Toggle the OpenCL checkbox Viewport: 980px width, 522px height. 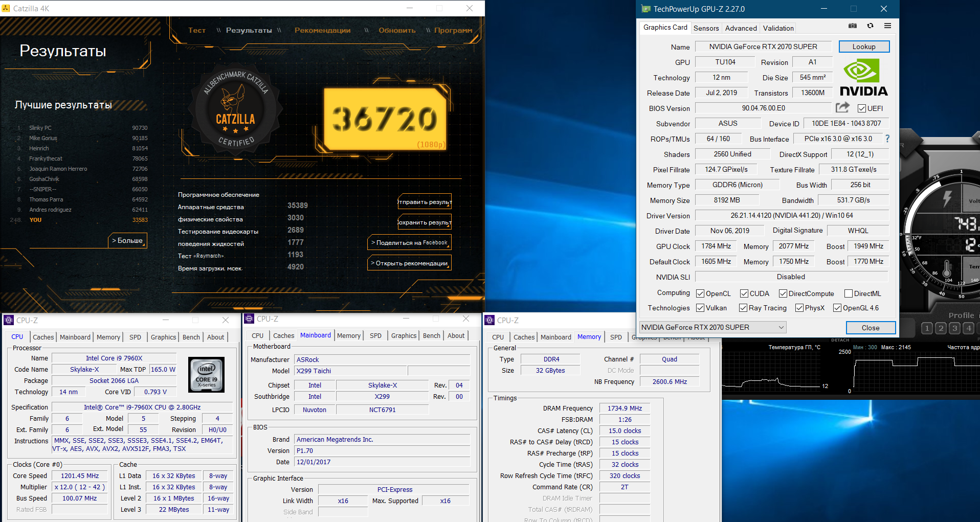pos(700,293)
